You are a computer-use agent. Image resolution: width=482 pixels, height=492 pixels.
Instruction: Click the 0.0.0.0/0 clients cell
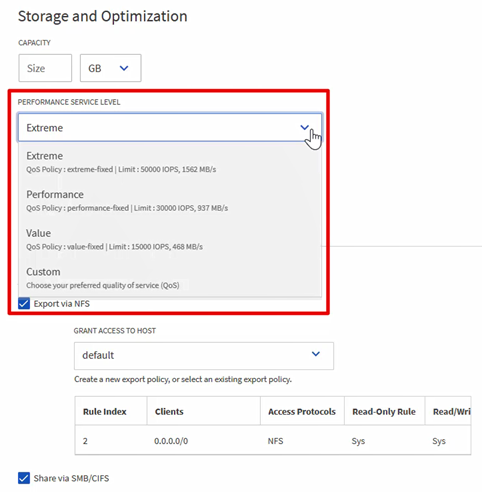[x=171, y=441]
